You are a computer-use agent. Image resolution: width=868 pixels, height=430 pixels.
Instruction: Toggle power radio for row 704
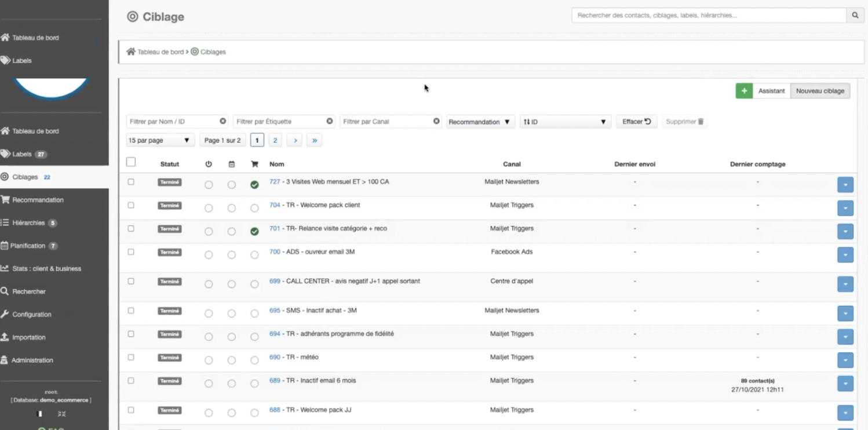tap(209, 208)
